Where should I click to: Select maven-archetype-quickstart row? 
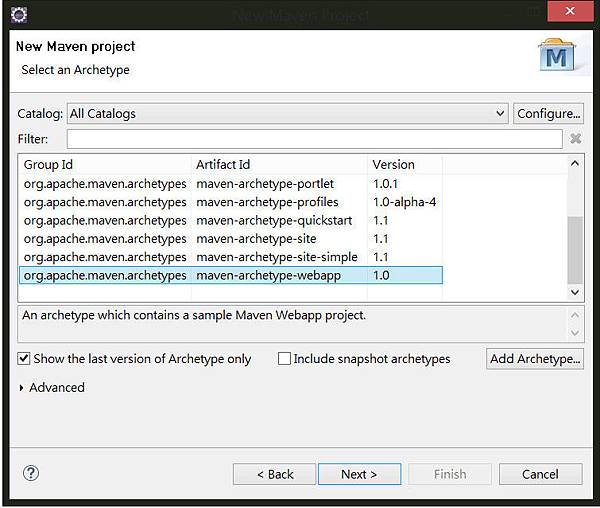[x=231, y=221]
